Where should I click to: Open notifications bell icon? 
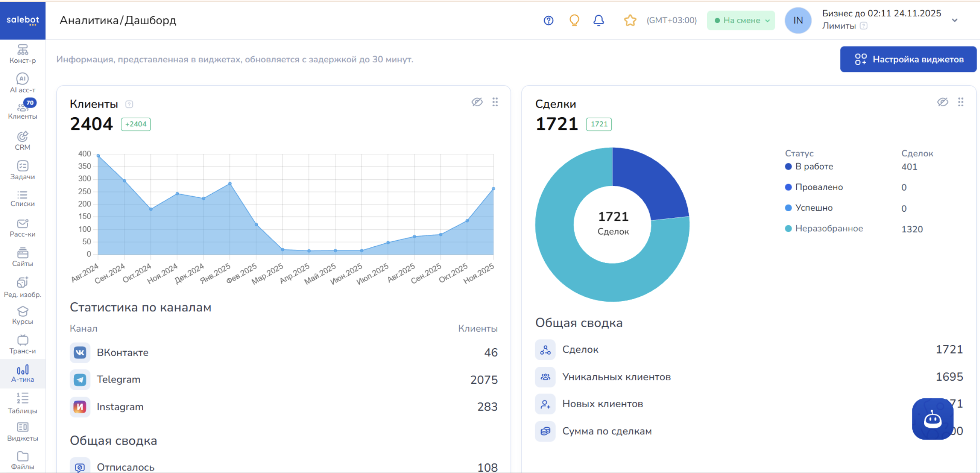(x=598, y=21)
